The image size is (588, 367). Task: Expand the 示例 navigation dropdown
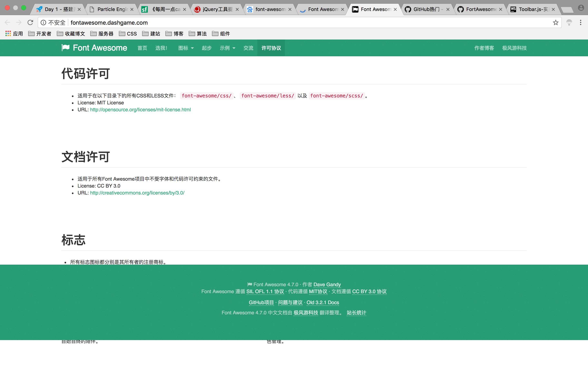point(227,48)
